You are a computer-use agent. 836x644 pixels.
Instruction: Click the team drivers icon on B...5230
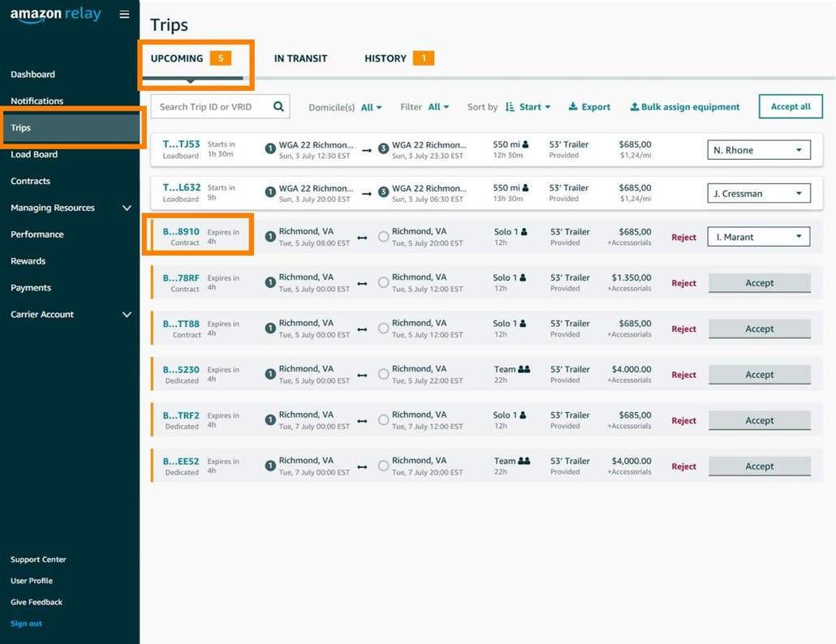pyautogui.click(x=524, y=369)
